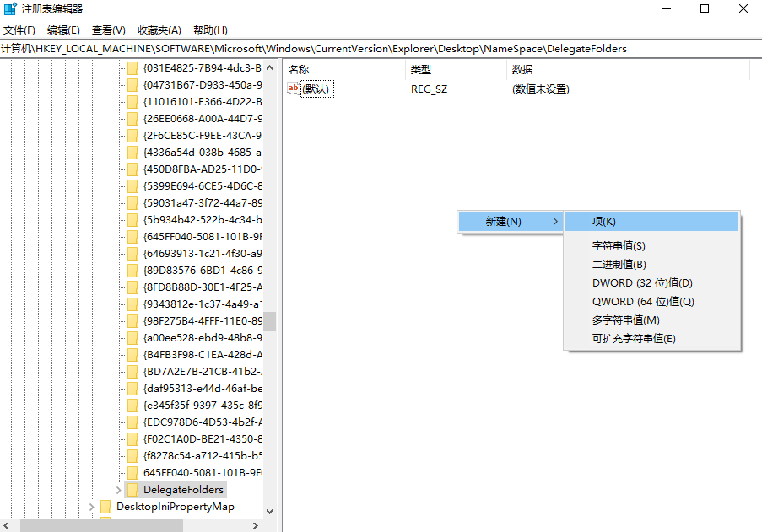The height and width of the screenshot is (532, 762).
Task: Click folder icon of {26EE0668-A00A-44D7 key
Action: tap(132, 118)
